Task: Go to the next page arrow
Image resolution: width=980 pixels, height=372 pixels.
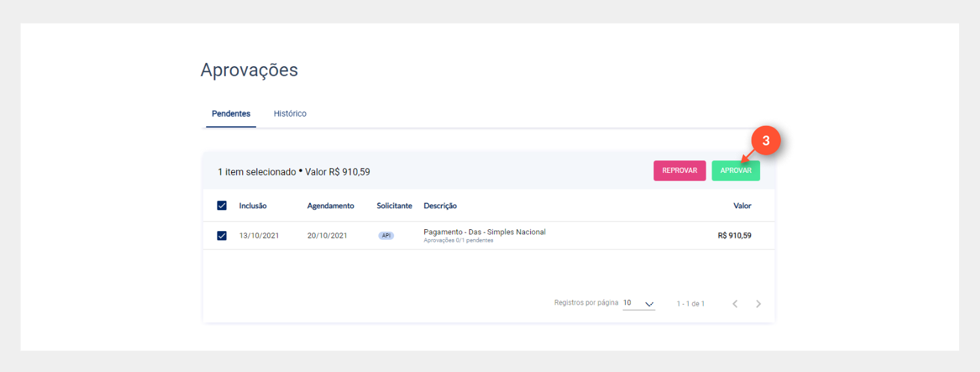Action: [x=758, y=304]
